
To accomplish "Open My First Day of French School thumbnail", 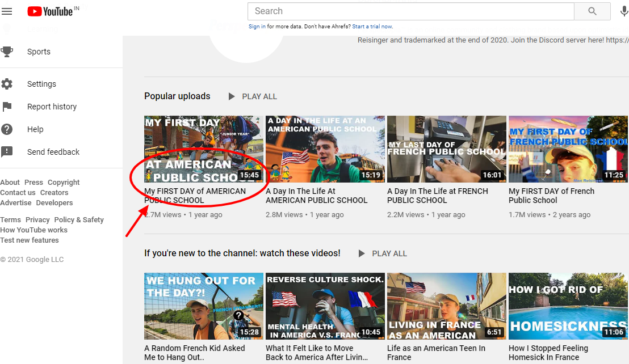I will [x=568, y=149].
